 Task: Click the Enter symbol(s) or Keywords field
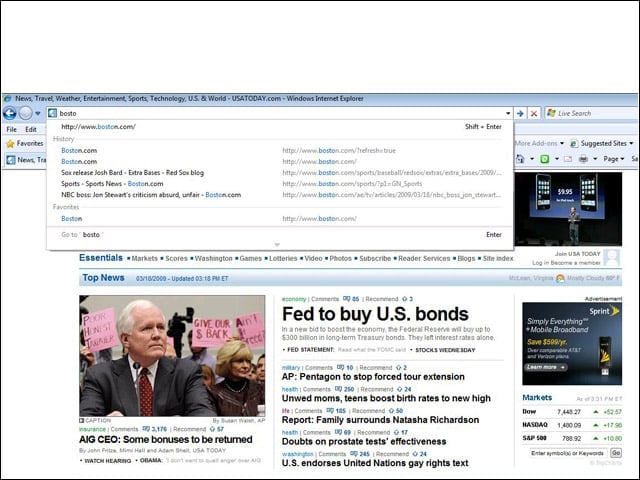(x=567, y=453)
